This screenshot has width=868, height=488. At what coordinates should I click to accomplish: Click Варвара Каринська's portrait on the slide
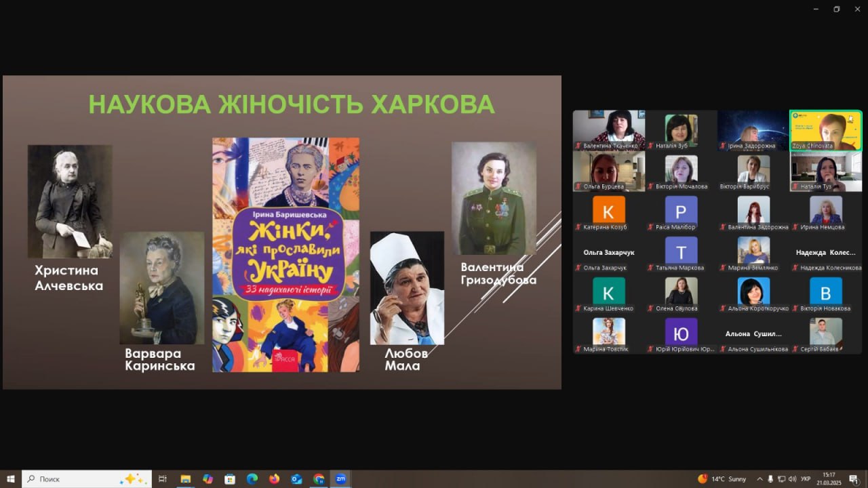(162, 288)
